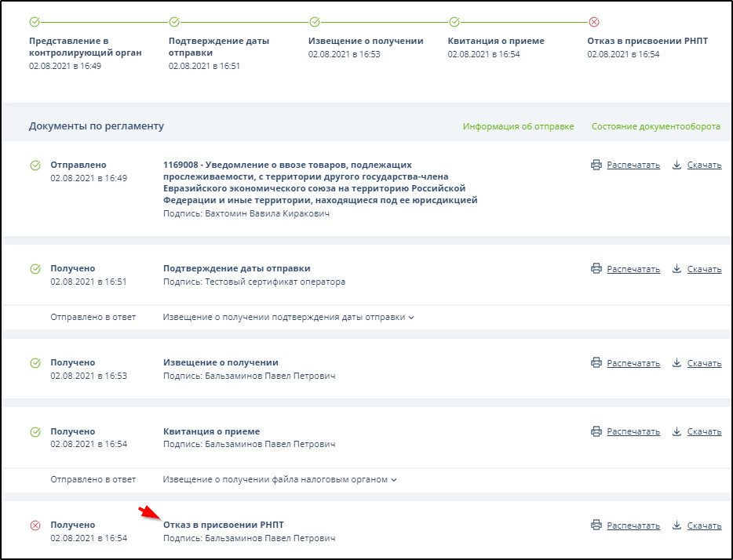733x560 pixels.
Task: Click printer icon for Отказ в присвоении РНПТ
Action: coord(596,525)
